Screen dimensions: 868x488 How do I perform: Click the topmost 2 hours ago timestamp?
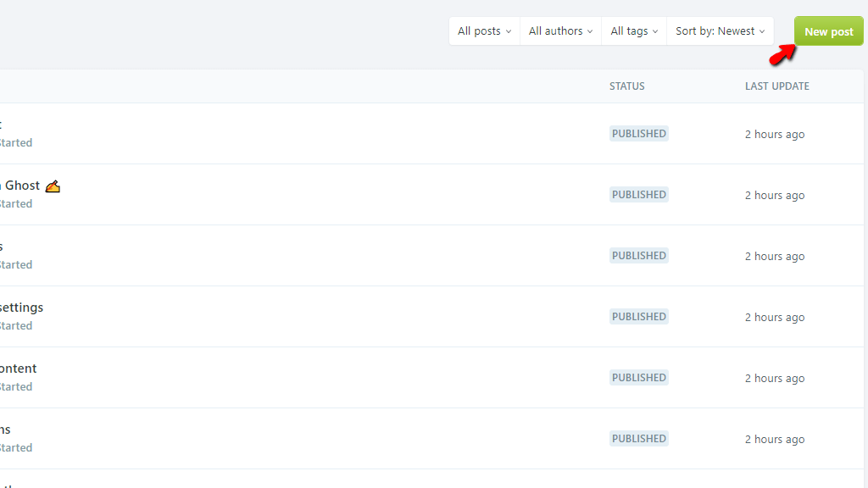click(774, 135)
